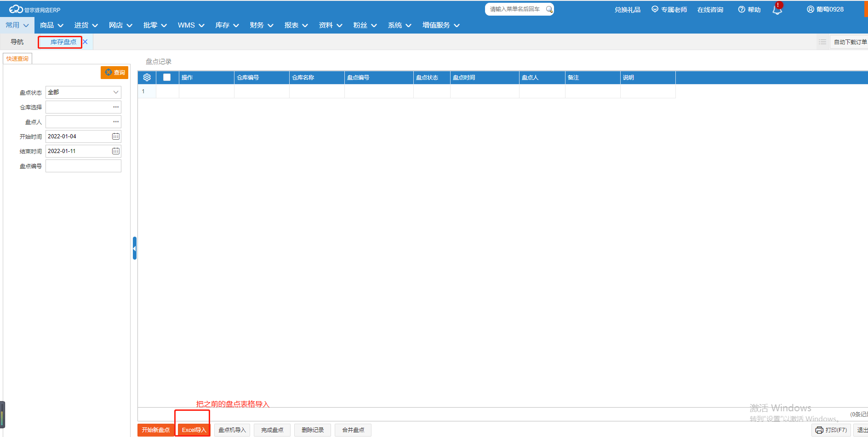This screenshot has height=437, width=868.
Task: Expand the 盘点状态 dropdown
Action: (x=116, y=92)
